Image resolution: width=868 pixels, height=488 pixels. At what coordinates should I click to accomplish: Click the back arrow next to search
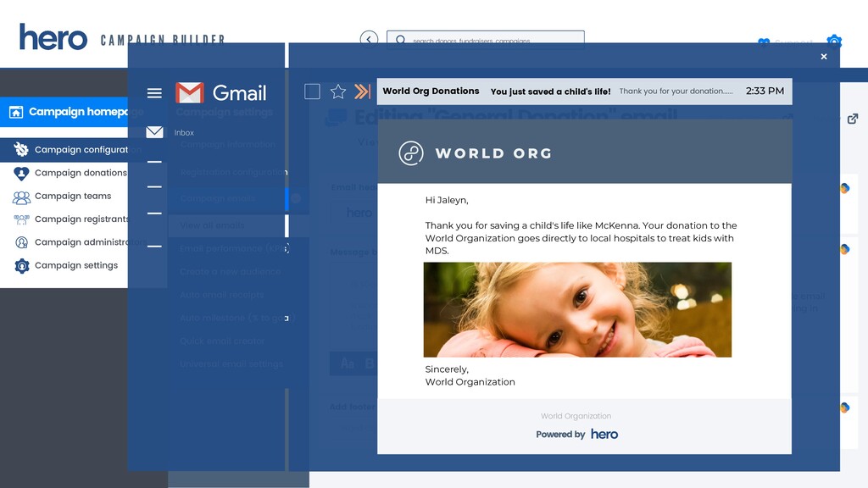click(369, 39)
